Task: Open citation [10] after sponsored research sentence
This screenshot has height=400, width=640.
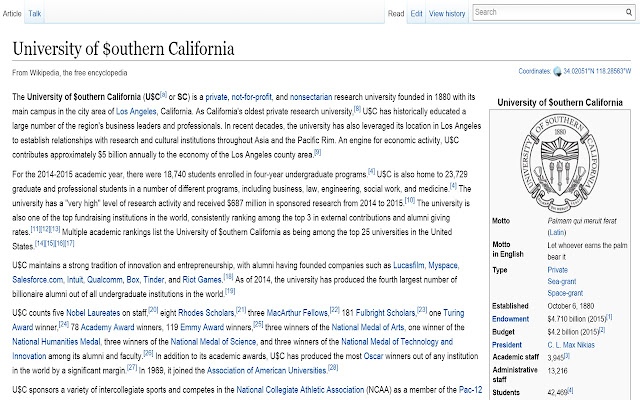Action: [410, 200]
